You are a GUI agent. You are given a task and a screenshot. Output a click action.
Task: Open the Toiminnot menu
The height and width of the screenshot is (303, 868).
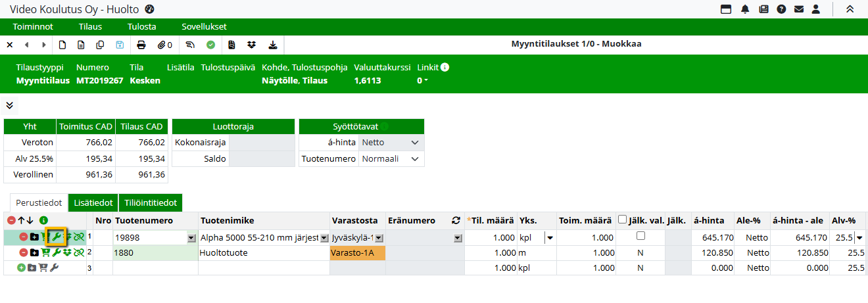coord(33,27)
